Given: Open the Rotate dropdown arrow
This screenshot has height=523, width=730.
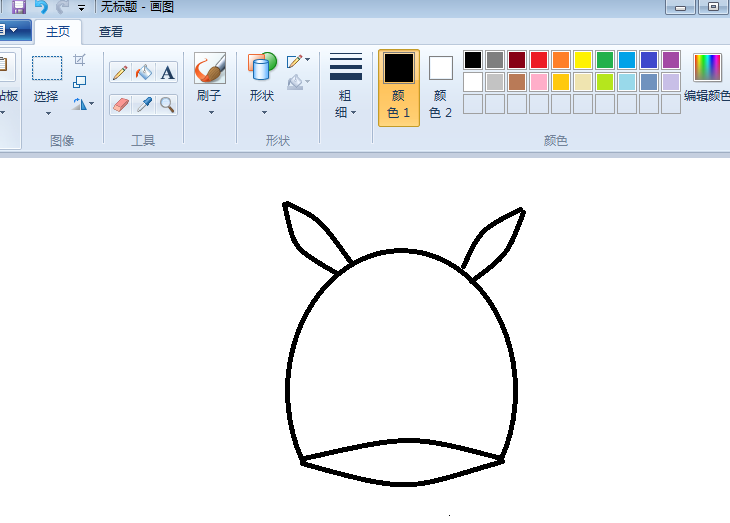Looking at the screenshot, I should [91, 103].
